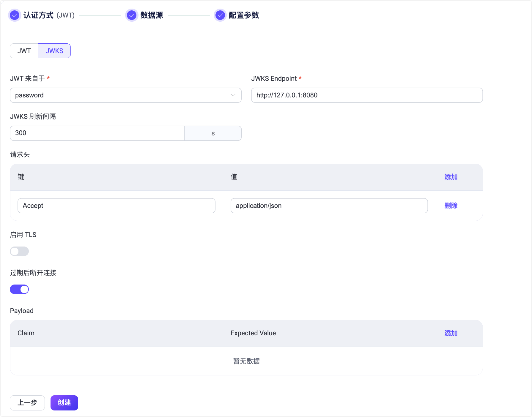The height and width of the screenshot is (417, 532).
Task: Click the JWKS Endpoint input field
Action: (366, 95)
